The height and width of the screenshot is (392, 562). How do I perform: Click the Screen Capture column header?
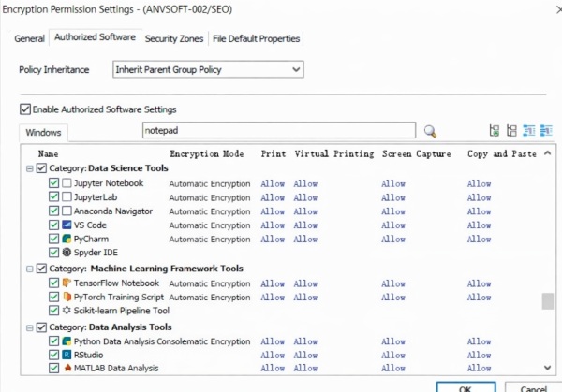(x=417, y=154)
